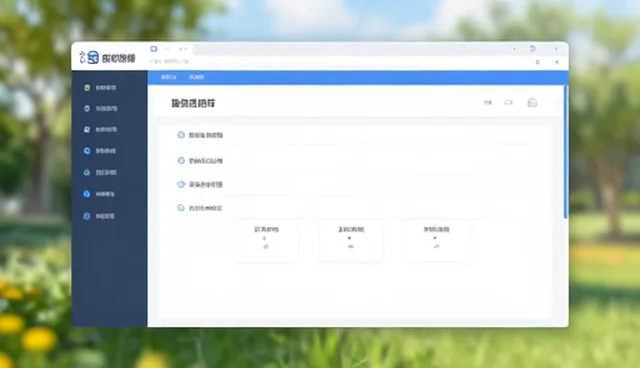Click the blue app logo in title bar
This screenshot has width=640, height=368.
(93, 57)
